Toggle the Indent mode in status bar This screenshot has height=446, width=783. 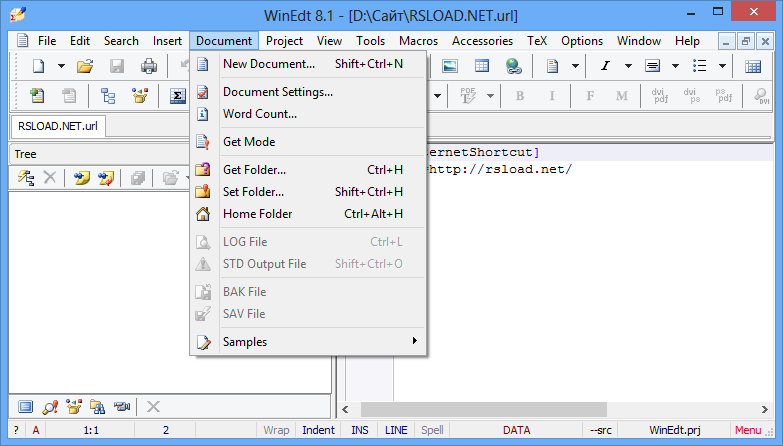(x=318, y=430)
